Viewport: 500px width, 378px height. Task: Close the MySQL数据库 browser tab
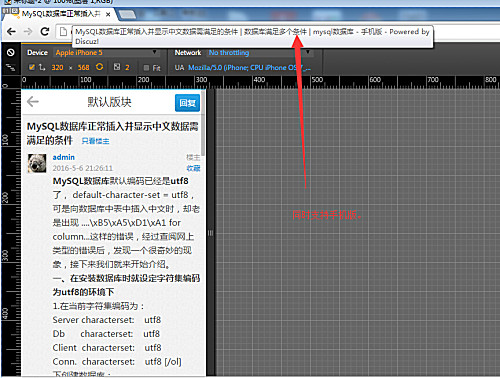point(108,14)
